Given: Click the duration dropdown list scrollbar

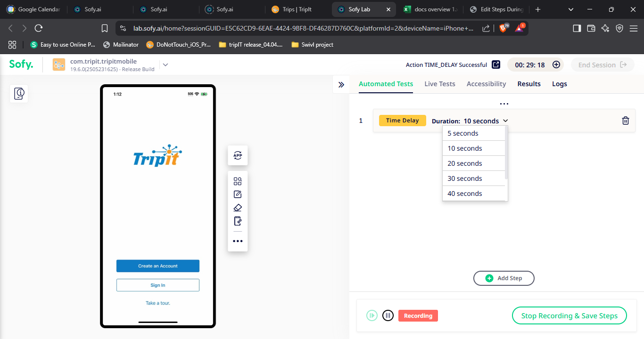Looking at the screenshot, I should pos(506,153).
